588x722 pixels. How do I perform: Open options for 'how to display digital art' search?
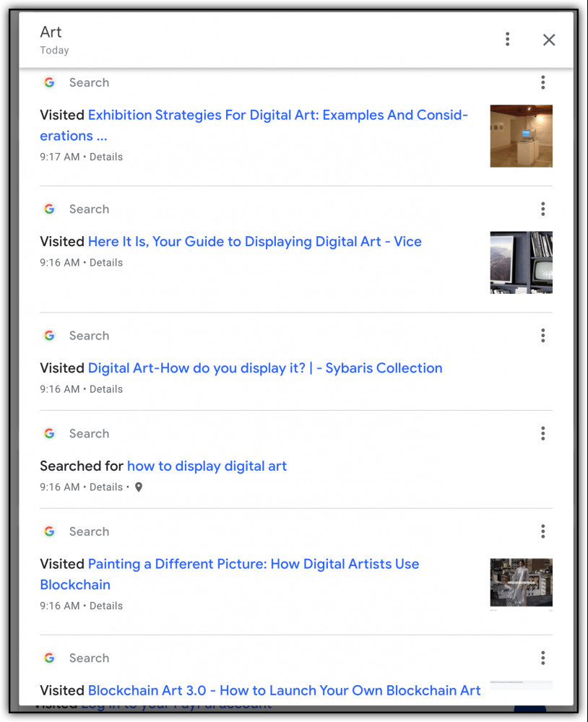click(x=542, y=433)
